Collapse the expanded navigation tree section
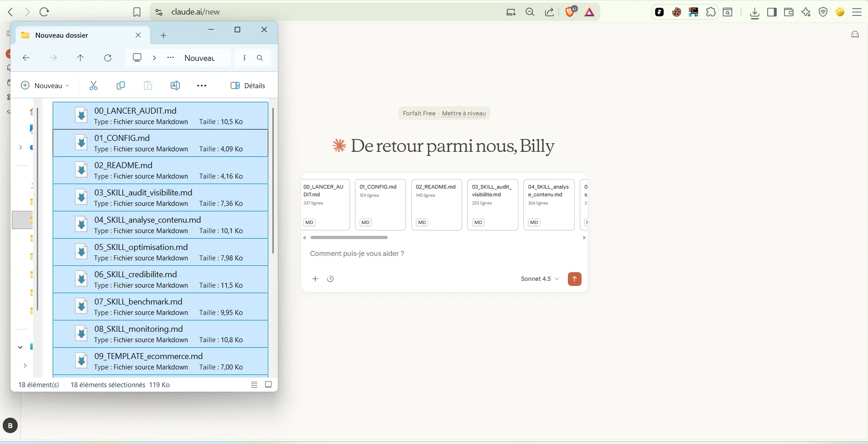 tap(20, 347)
